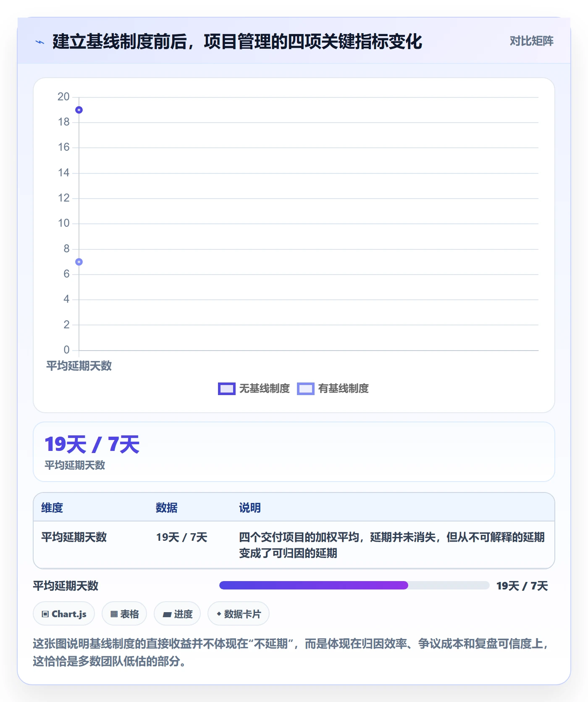588x702 pixels.
Task: Click the 无基线制度 legend color box
Action: (227, 389)
